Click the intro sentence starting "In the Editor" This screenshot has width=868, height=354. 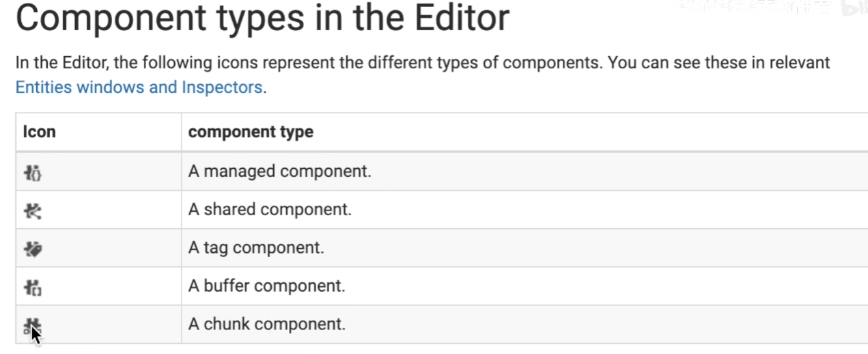coord(307,64)
